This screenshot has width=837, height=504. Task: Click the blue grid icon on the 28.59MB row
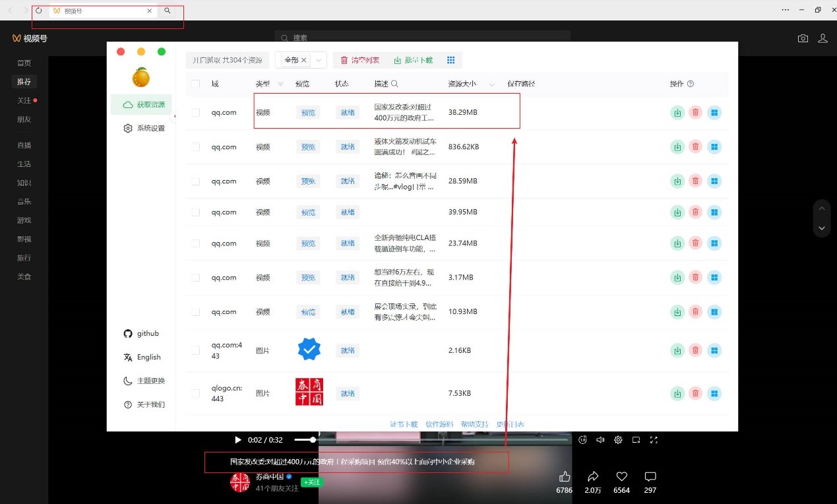(x=714, y=181)
